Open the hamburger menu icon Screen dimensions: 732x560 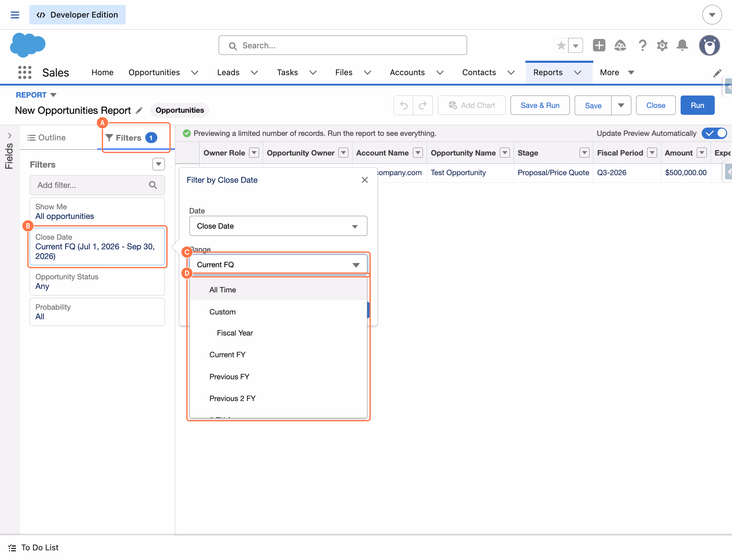tap(15, 15)
